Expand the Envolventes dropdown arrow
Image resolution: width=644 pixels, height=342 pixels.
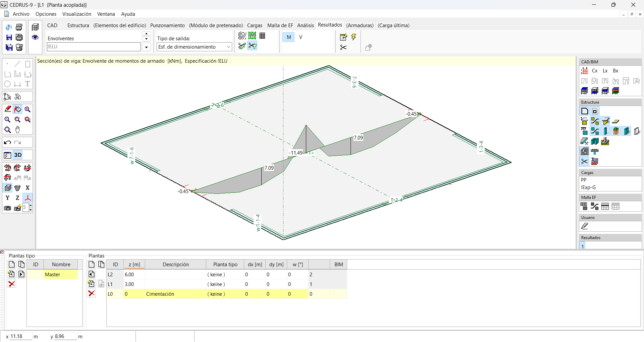point(146,47)
